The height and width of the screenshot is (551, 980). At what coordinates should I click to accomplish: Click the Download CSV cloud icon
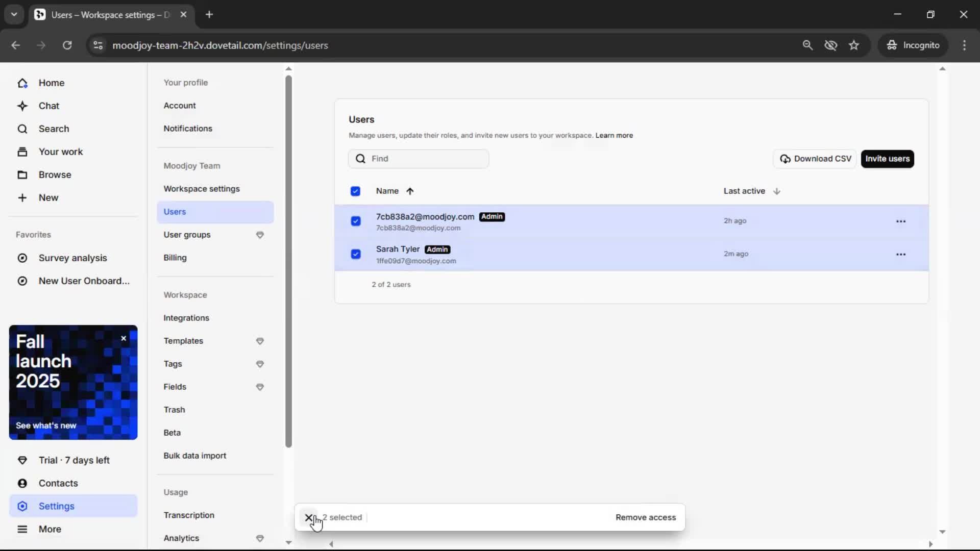(x=785, y=159)
